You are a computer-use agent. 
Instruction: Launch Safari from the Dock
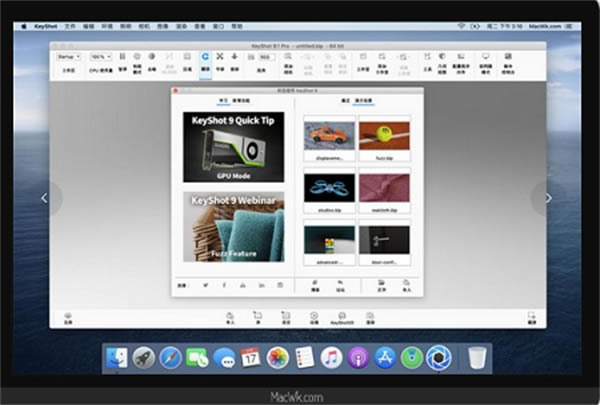(x=170, y=358)
